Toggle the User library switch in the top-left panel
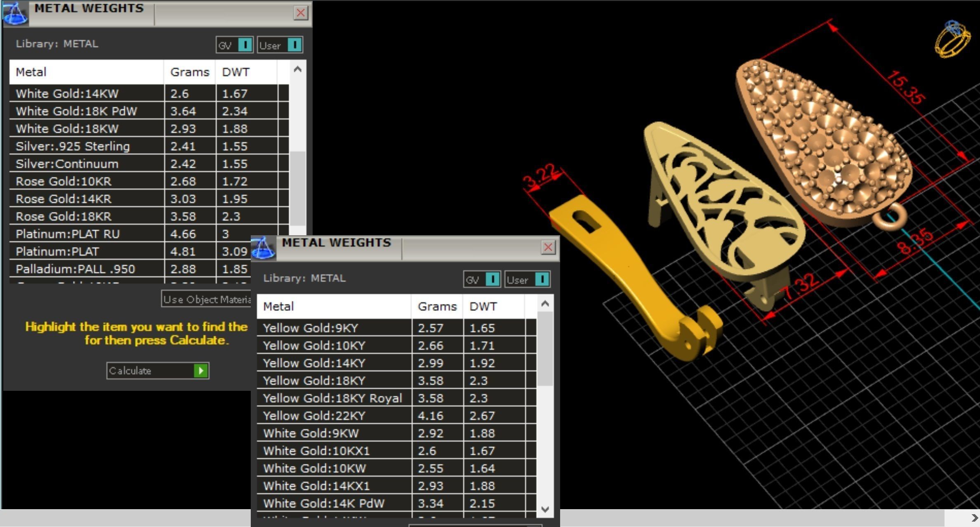 pos(294,45)
